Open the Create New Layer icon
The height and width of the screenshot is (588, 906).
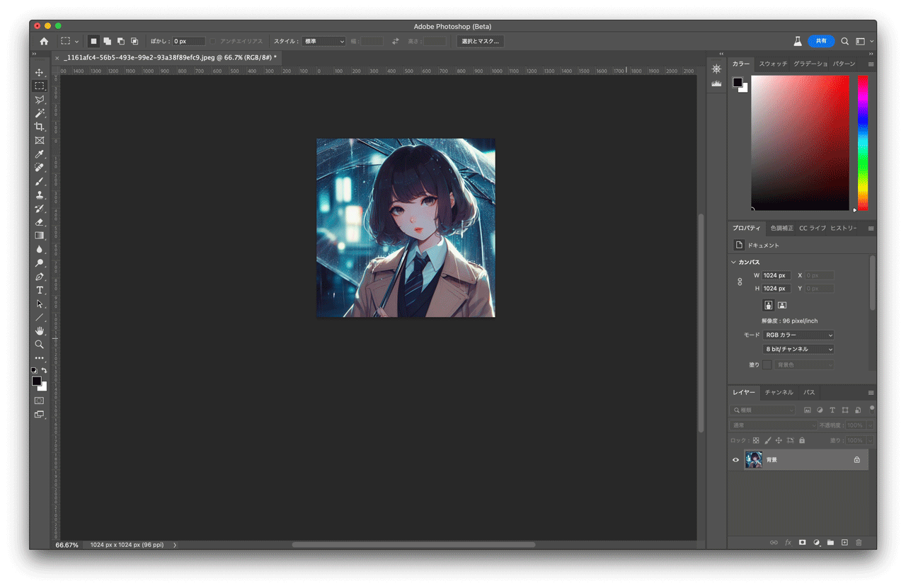(844, 542)
